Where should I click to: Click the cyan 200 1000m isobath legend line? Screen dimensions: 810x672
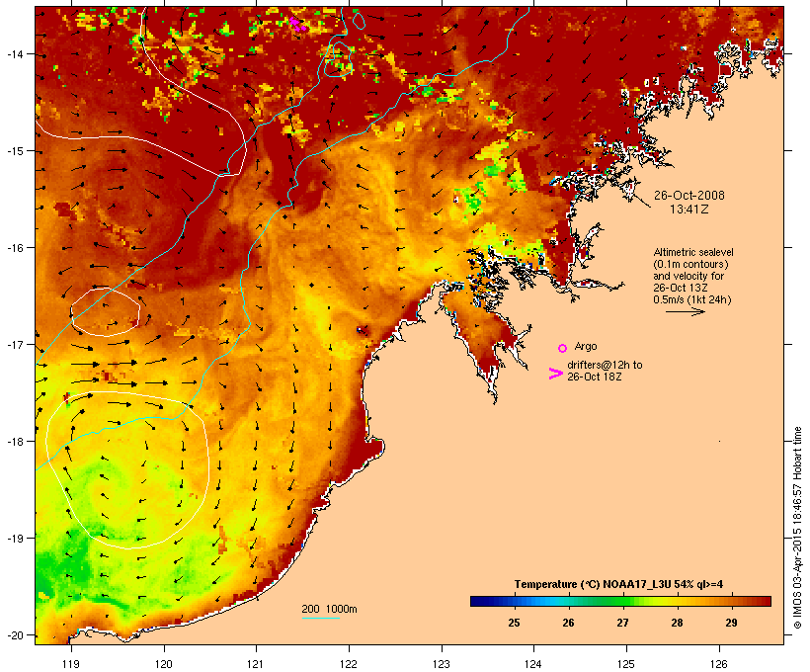click(x=321, y=618)
